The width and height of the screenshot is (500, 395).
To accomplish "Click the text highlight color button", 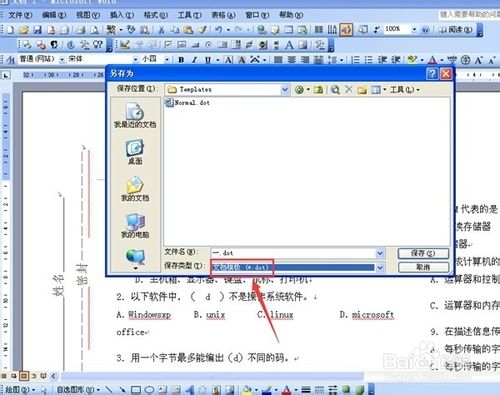I will click(412, 60).
